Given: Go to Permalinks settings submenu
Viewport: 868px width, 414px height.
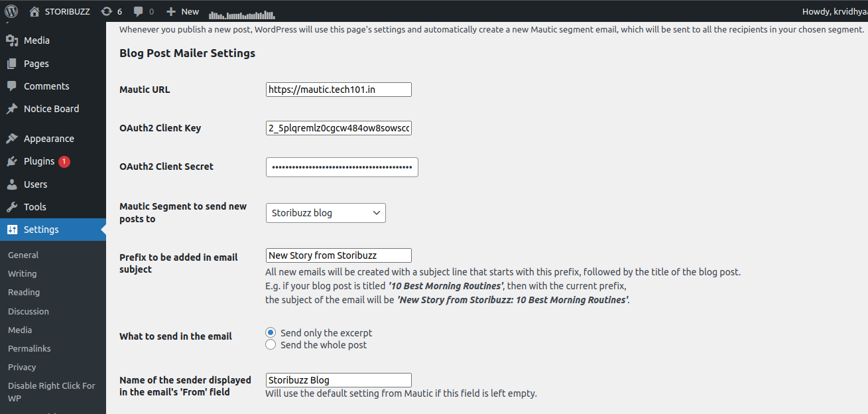Looking at the screenshot, I should [29, 348].
